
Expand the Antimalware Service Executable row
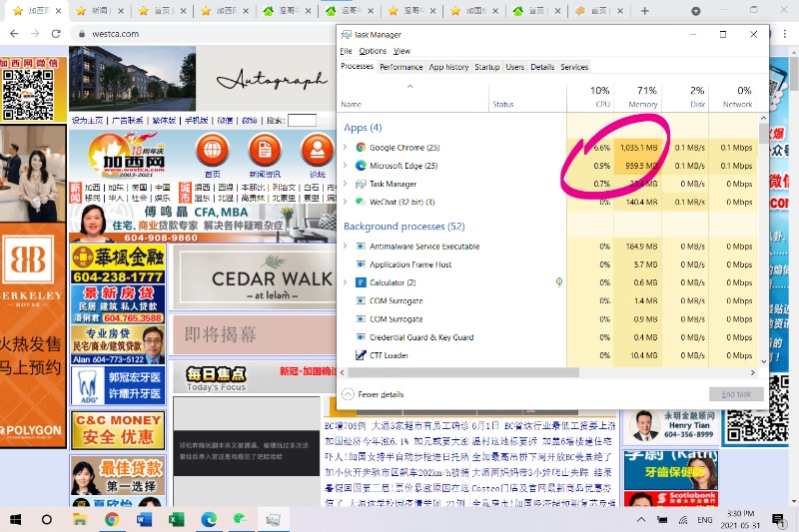point(346,246)
